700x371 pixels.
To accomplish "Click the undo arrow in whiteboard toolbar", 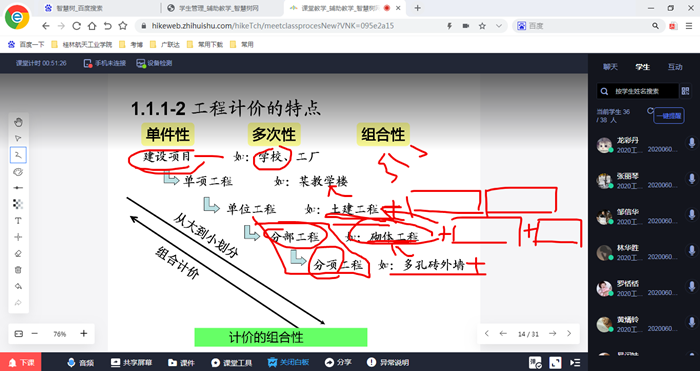I will [18, 286].
